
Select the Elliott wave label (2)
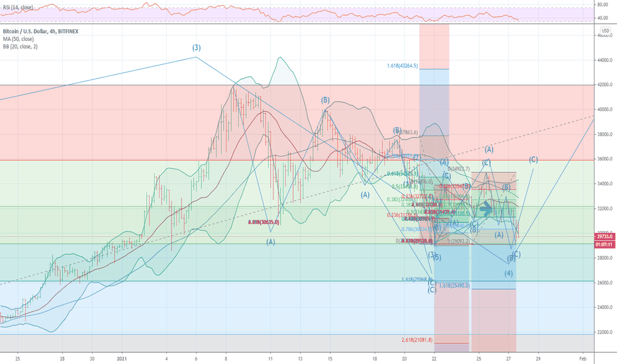click(x=417, y=158)
